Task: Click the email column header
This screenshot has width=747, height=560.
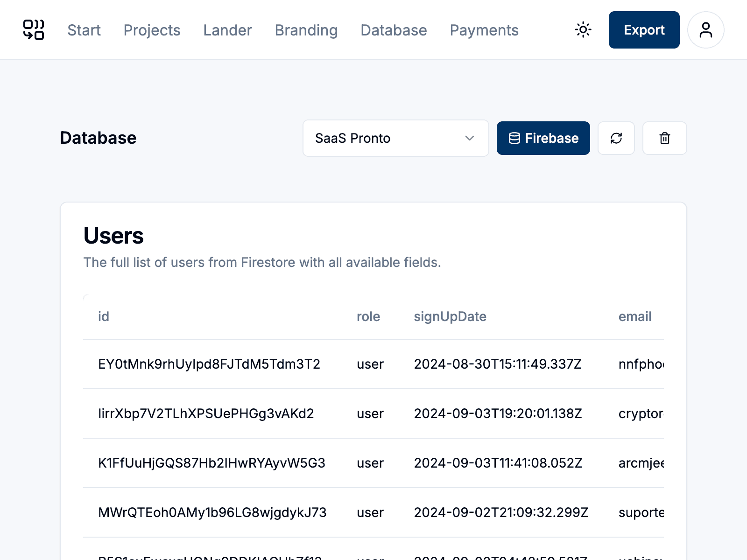Action: (x=635, y=316)
